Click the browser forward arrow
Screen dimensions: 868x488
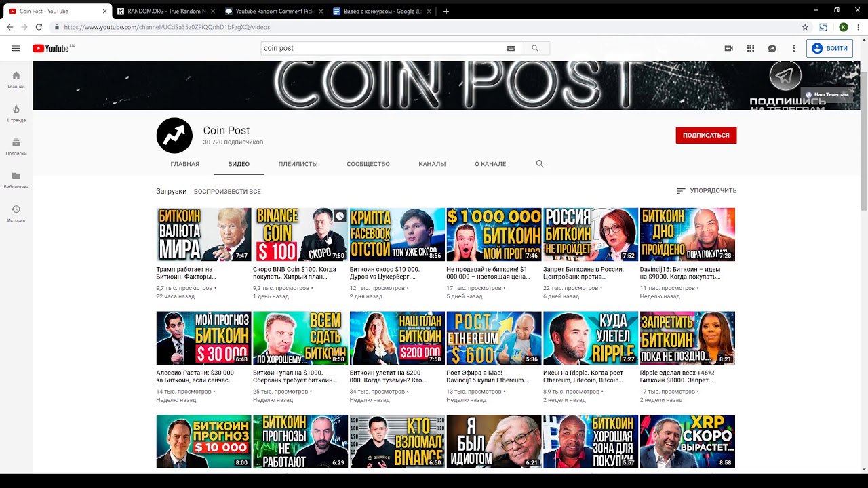point(24,27)
